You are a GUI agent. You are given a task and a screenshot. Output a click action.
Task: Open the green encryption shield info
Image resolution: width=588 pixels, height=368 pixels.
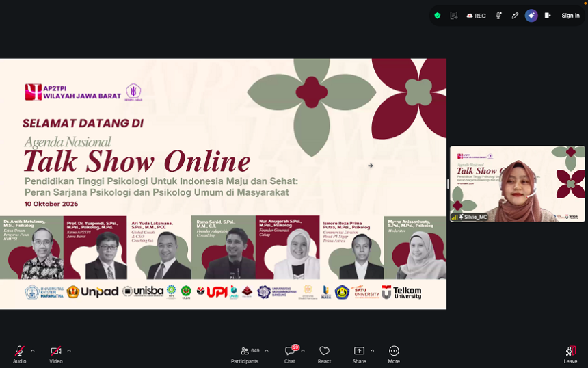pyautogui.click(x=438, y=16)
